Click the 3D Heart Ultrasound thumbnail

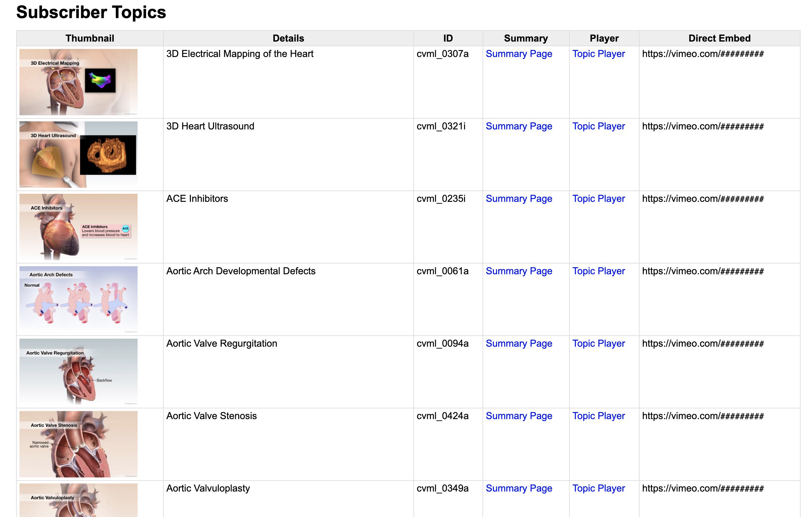click(78, 154)
